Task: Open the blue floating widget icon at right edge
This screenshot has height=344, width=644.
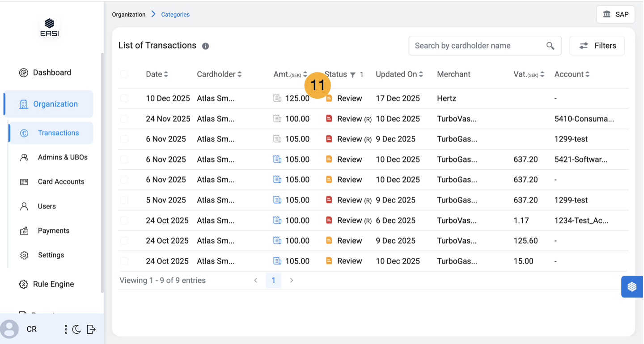Action: pos(631,286)
